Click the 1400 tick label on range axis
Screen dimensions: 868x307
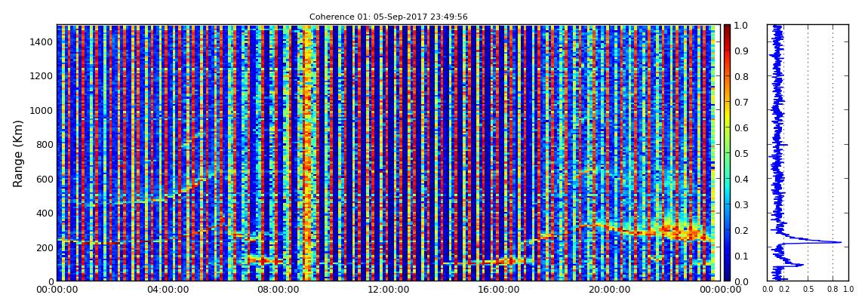click(42, 42)
